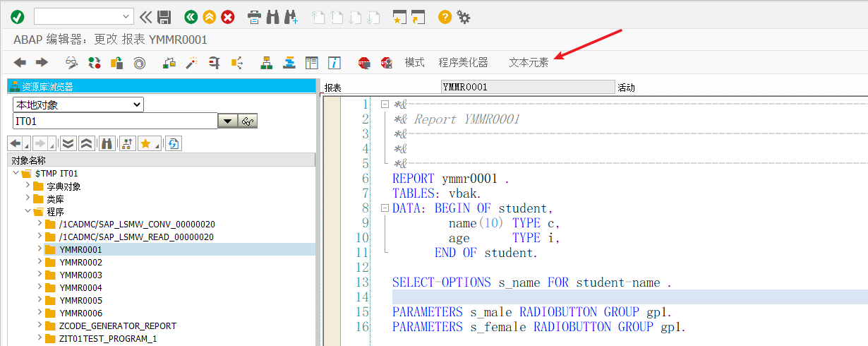
Task: Save the program with the floppy icon
Action: tap(164, 16)
